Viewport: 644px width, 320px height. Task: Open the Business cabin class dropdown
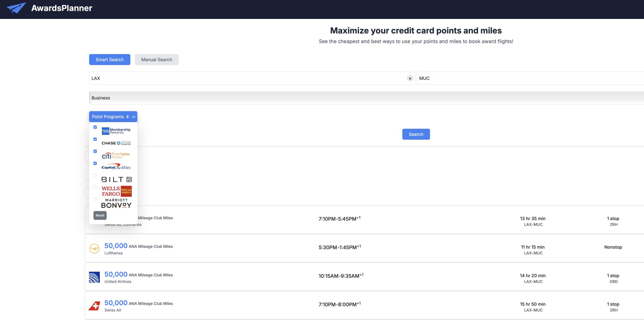367,98
